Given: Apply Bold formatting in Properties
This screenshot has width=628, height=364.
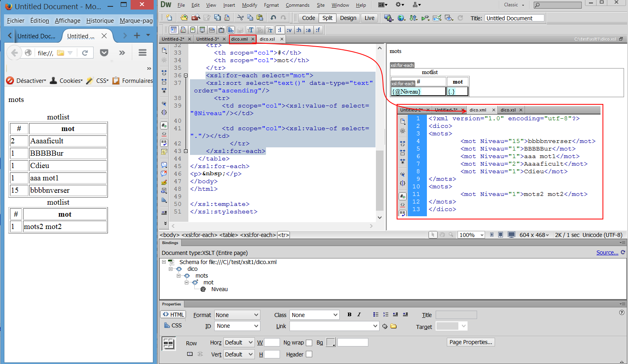Looking at the screenshot, I should pyautogui.click(x=349, y=315).
